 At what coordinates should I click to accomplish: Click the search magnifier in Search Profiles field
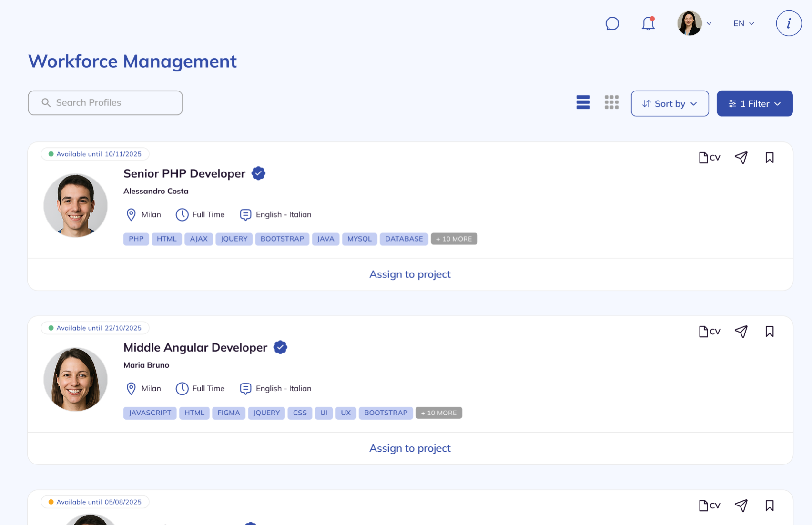click(x=46, y=102)
